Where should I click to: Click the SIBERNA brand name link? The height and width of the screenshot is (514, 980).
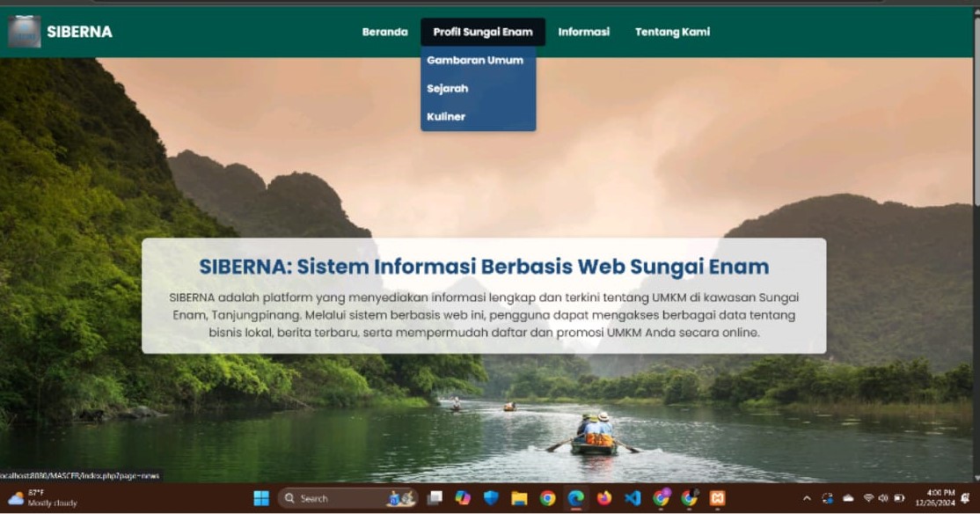[79, 32]
